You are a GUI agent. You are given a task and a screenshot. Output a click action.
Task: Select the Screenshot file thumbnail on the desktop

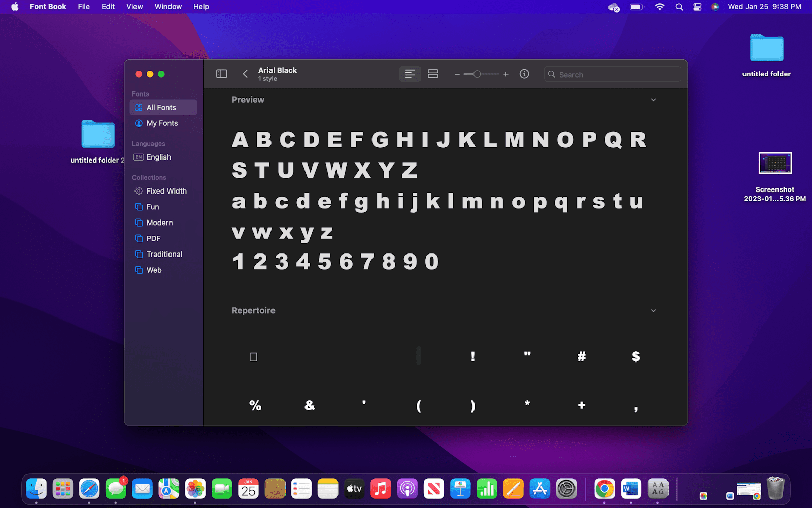775,164
